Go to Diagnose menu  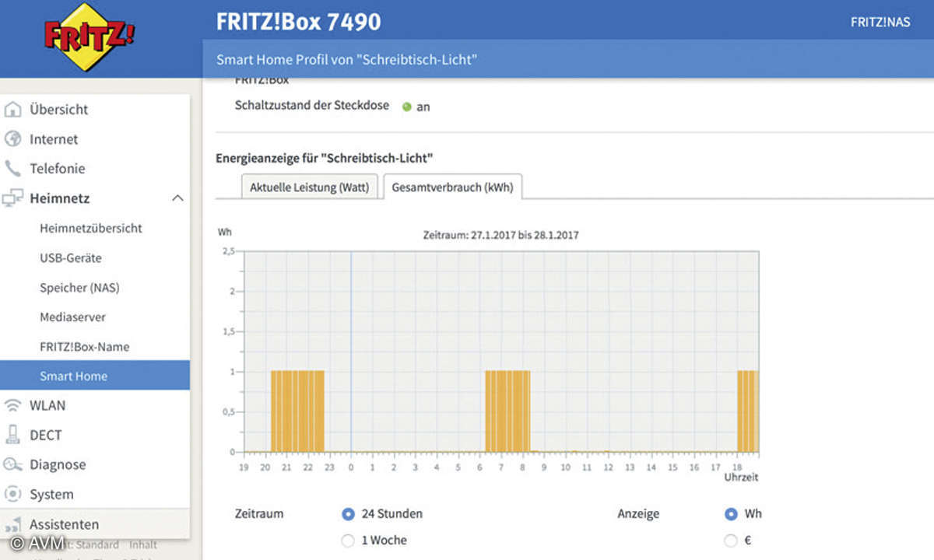click(x=58, y=464)
